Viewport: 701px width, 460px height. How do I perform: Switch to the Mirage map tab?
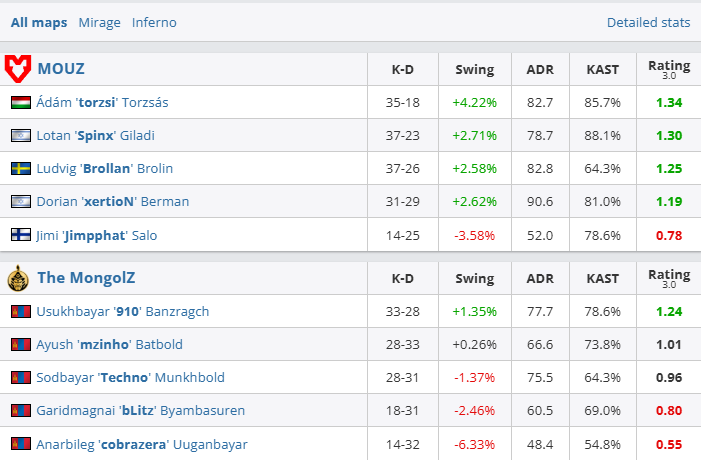coord(99,22)
